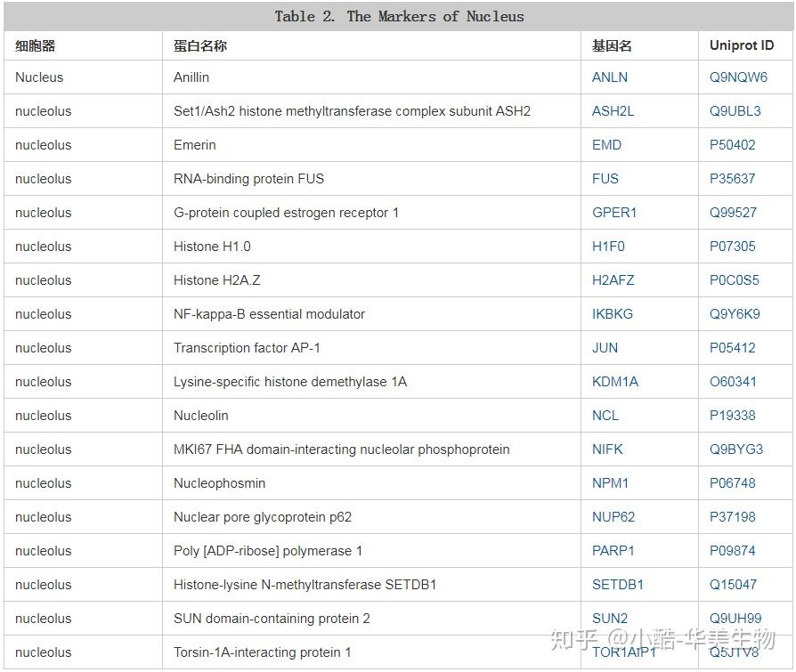Click Uniprot ID P0C0S5
The height and width of the screenshot is (672, 796).
point(735,280)
